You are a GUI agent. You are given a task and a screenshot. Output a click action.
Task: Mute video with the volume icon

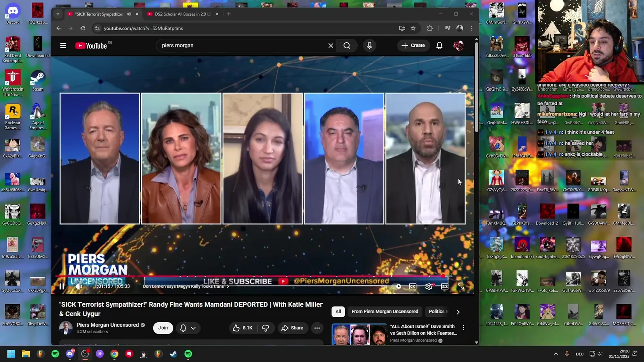click(78, 286)
